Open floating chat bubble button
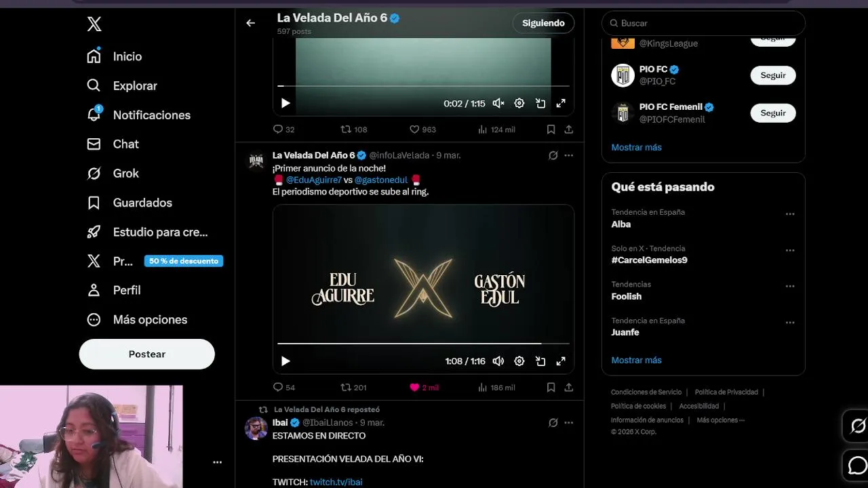Image resolution: width=868 pixels, height=488 pixels. [857, 466]
